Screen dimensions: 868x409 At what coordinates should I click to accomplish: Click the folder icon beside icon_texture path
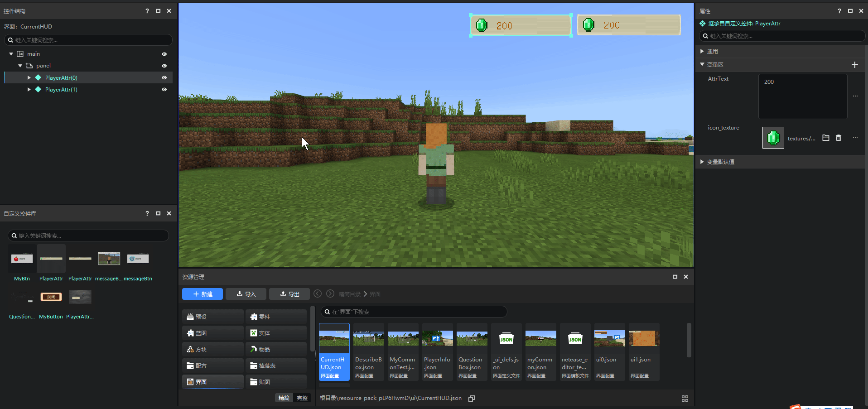coord(826,138)
